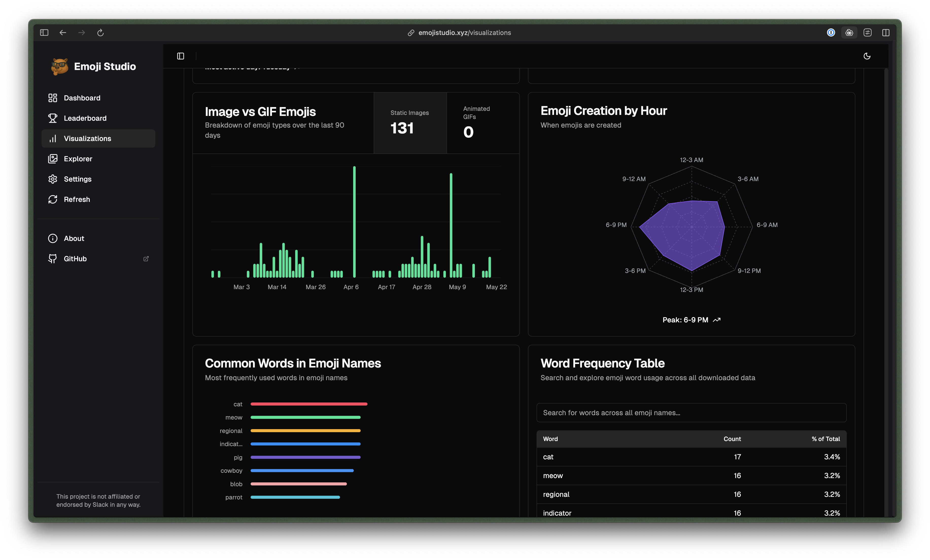Screen dimensions: 930x560
Task: Toggle dark mode with the moon icon
Action: [x=867, y=56]
